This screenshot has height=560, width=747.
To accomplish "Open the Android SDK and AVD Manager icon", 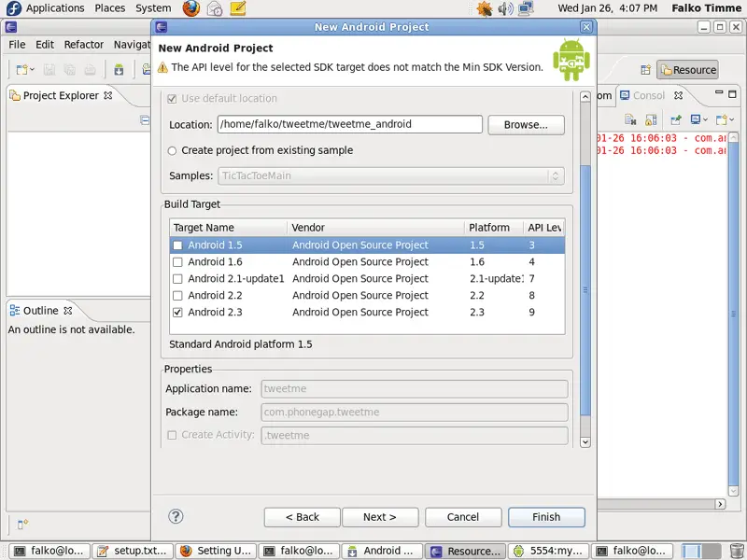I will [119, 70].
